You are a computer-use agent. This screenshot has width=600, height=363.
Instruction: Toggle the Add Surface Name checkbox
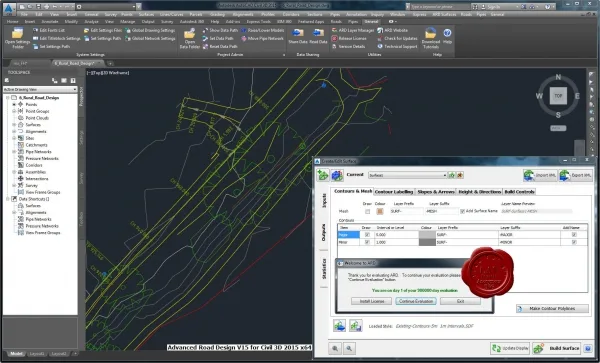(x=462, y=211)
